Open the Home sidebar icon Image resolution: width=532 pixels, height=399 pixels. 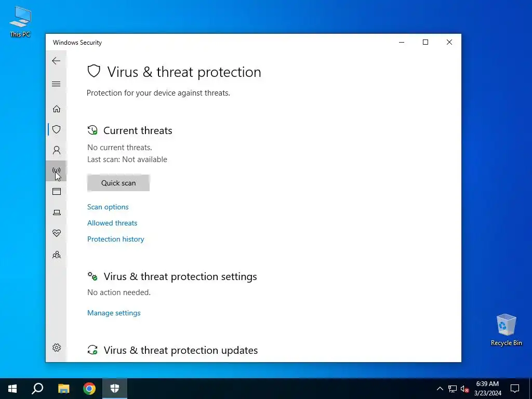click(x=56, y=109)
